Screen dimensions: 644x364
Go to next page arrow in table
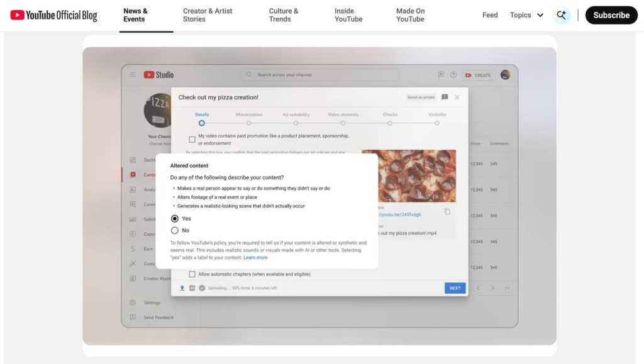(x=493, y=288)
